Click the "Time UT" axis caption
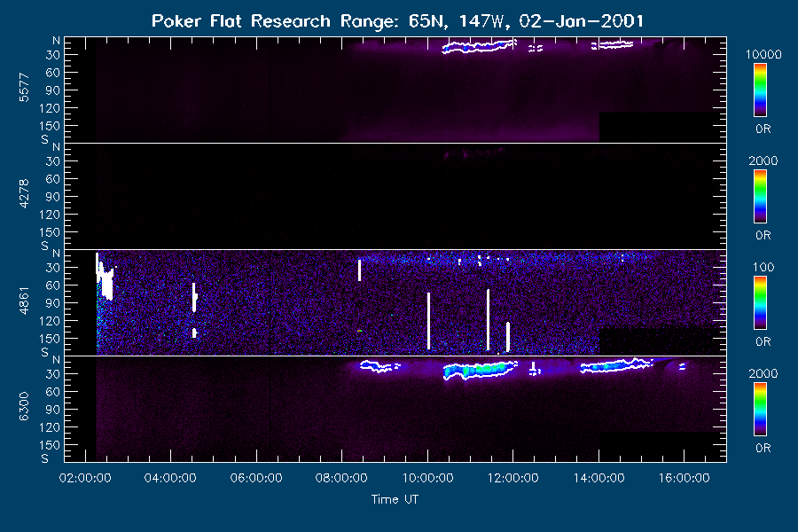 click(395, 500)
